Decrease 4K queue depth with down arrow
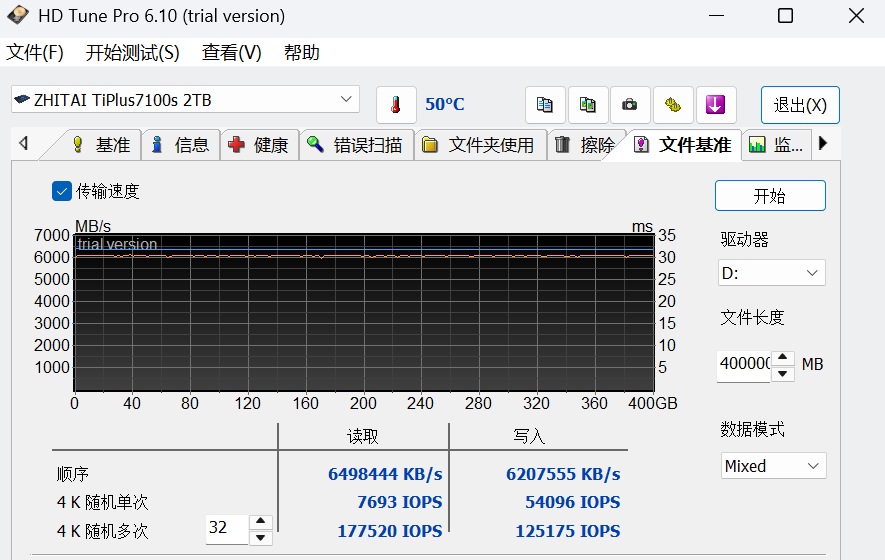Viewport: 885px width, 560px height. pos(260,537)
